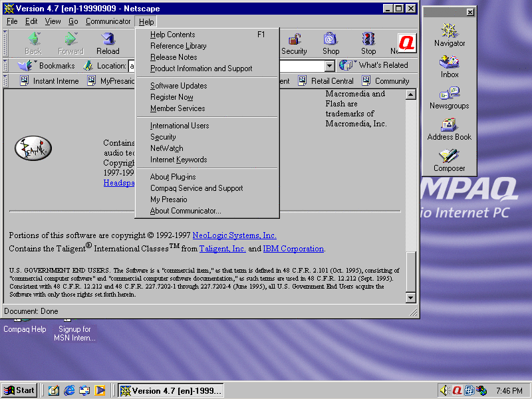Open the View menu

pyautogui.click(x=53, y=21)
